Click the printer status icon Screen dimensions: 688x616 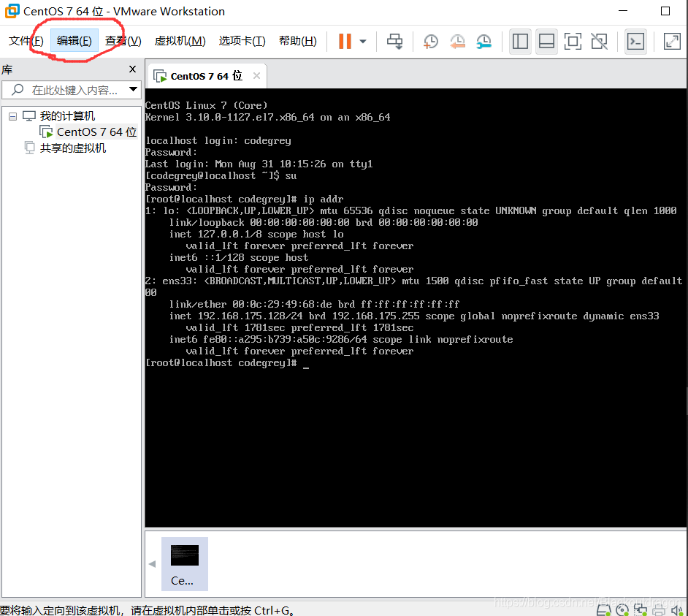[659, 610]
